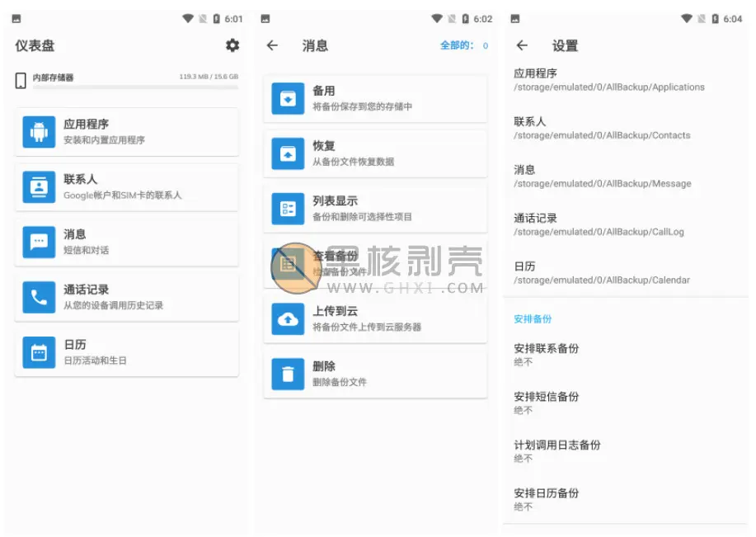Viewport: 756px width, 537px height.
Task: Change the 通话记录 CallLog backup path
Action: pyautogui.click(x=626, y=225)
